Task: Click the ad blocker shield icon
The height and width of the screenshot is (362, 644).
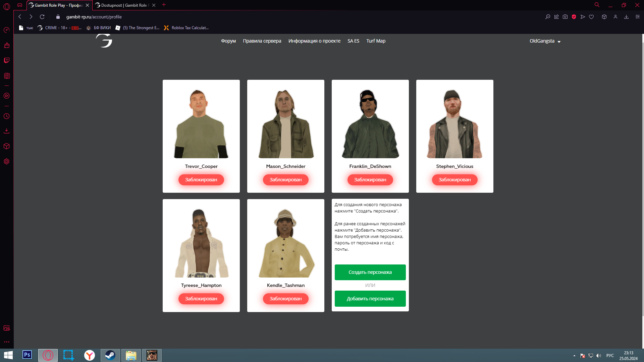Action: tap(574, 17)
